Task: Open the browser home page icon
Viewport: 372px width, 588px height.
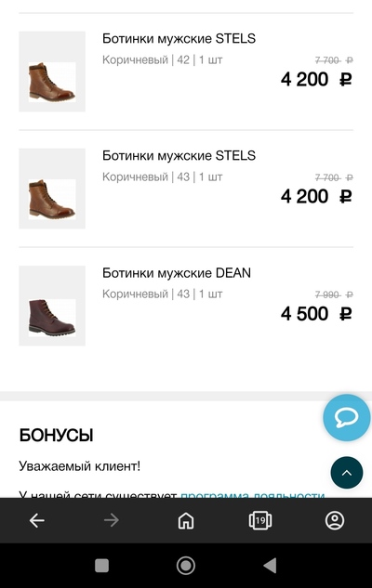Action: pos(186,520)
